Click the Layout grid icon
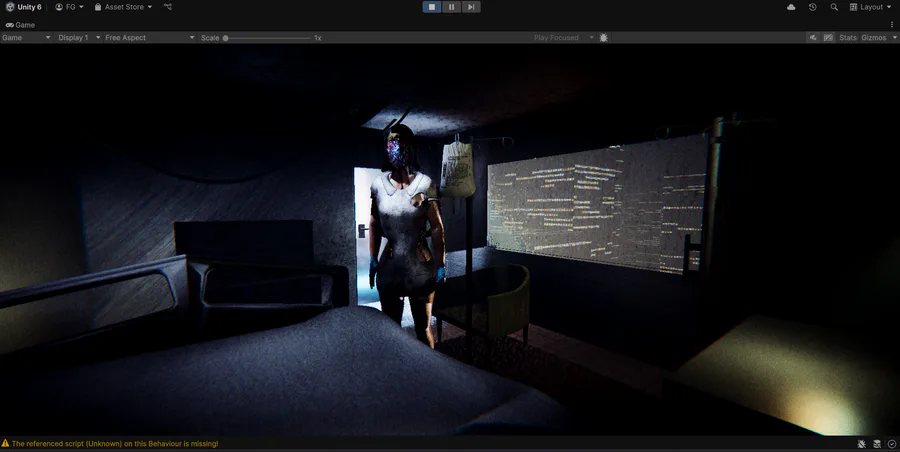Screen dimensions: 900x452 (854, 7)
